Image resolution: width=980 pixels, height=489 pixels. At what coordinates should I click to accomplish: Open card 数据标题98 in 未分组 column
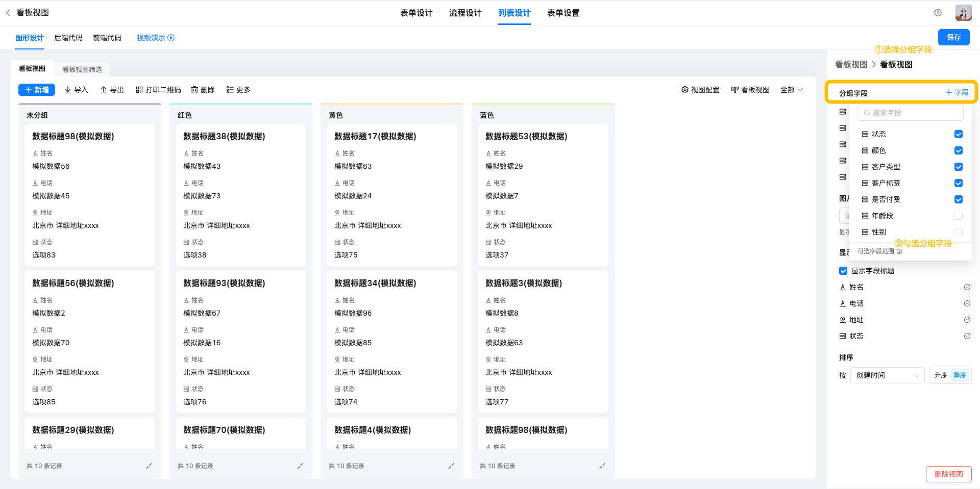pyautogui.click(x=90, y=195)
